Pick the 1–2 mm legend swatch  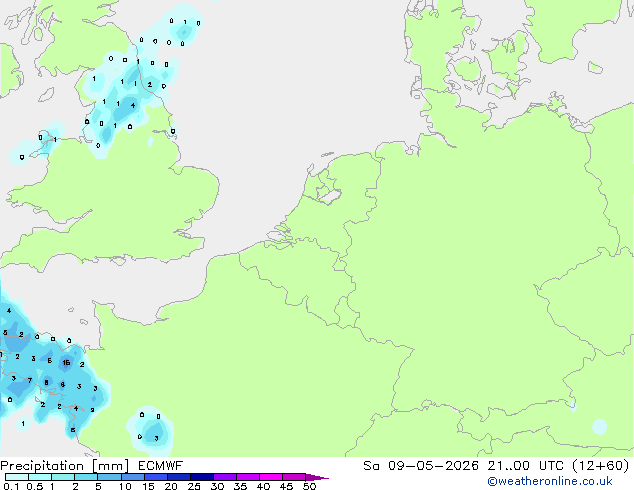click(63, 477)
